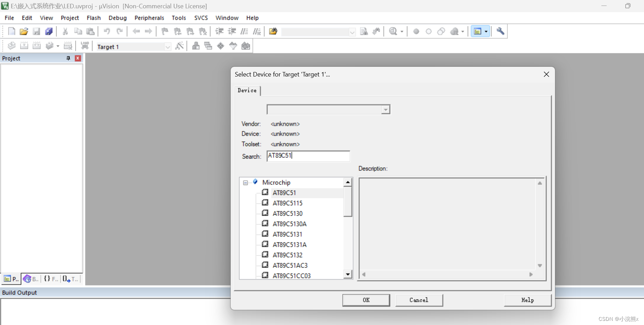Click the Options for Target magic wand icon
Image resolution: width=644 pixels, height=325 pixels.
[x=179, y=46]
